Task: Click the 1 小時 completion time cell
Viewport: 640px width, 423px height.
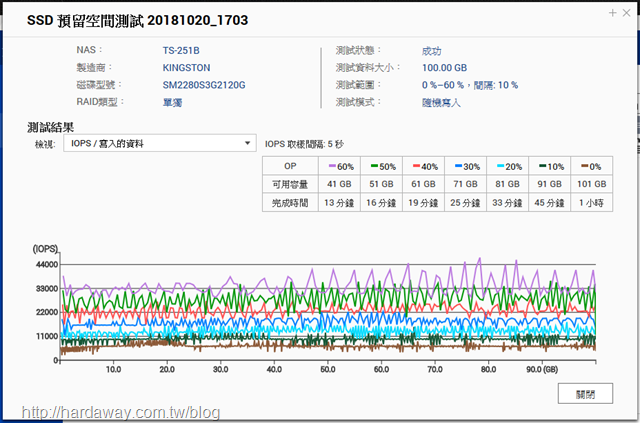Action: point(591,203)
